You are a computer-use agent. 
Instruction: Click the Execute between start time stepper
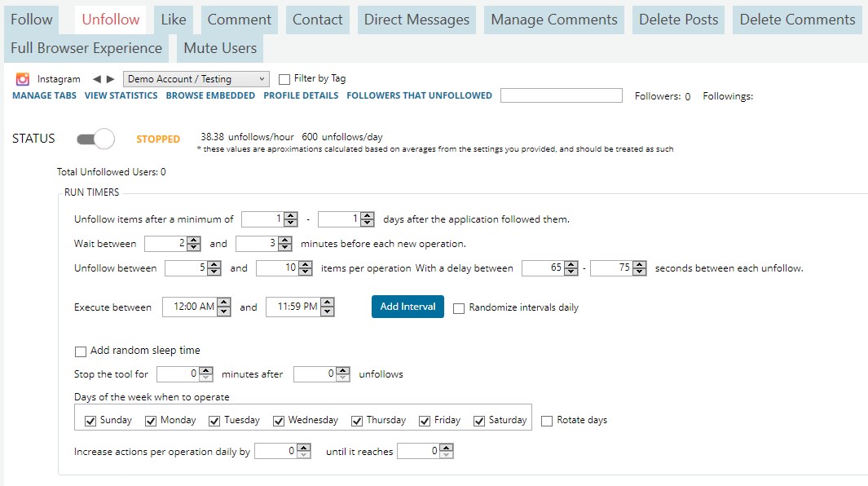196,307
